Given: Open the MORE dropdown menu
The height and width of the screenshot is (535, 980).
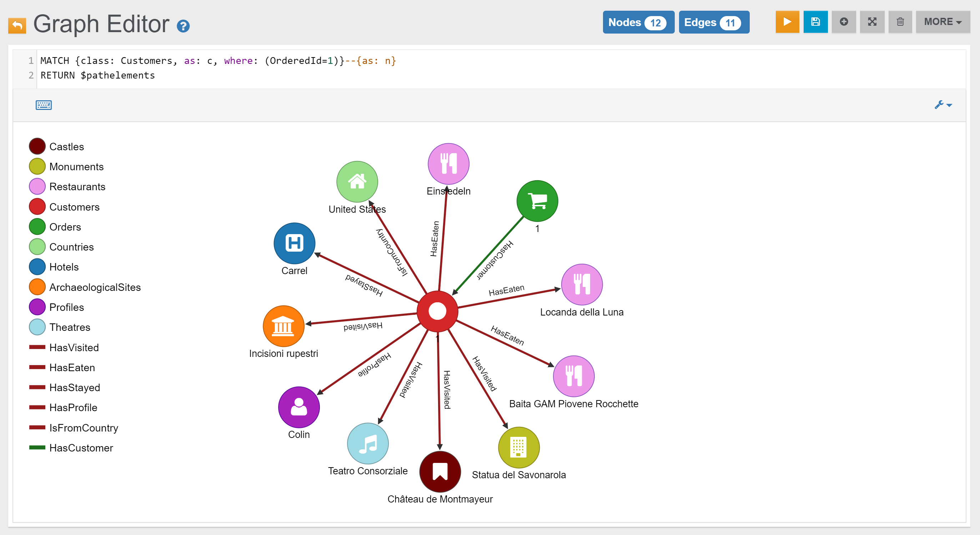Looking at the screenshot, I should coord(943,22).
